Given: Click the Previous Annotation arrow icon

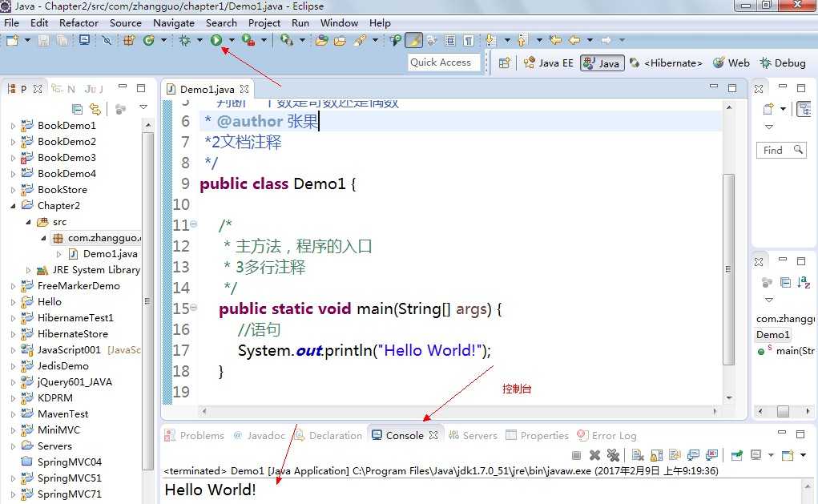Looking at the screenshot, I should coord(522,40).
